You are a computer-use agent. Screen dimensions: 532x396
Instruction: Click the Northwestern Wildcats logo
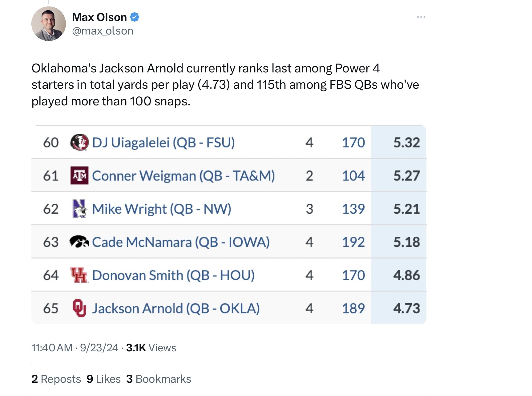79,209
